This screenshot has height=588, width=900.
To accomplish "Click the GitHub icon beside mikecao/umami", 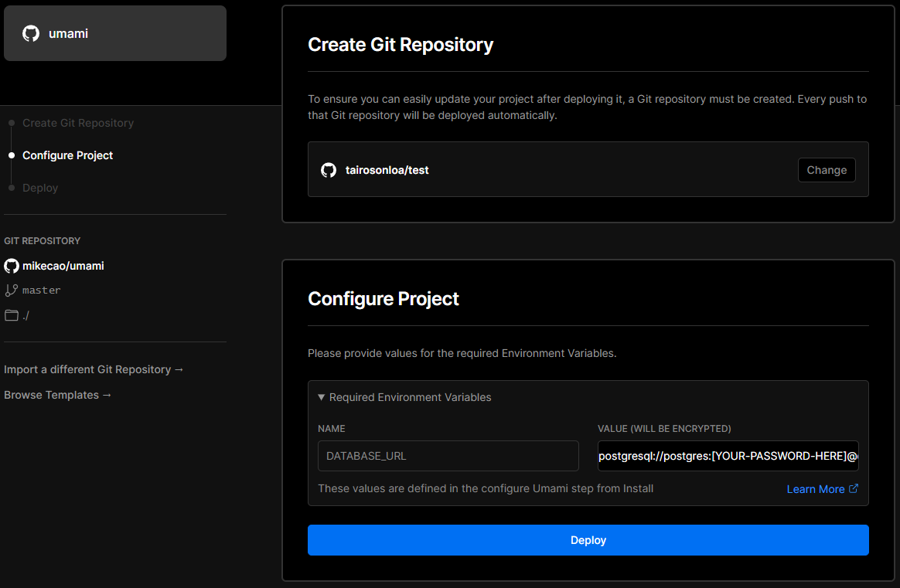I will point(11,266).
